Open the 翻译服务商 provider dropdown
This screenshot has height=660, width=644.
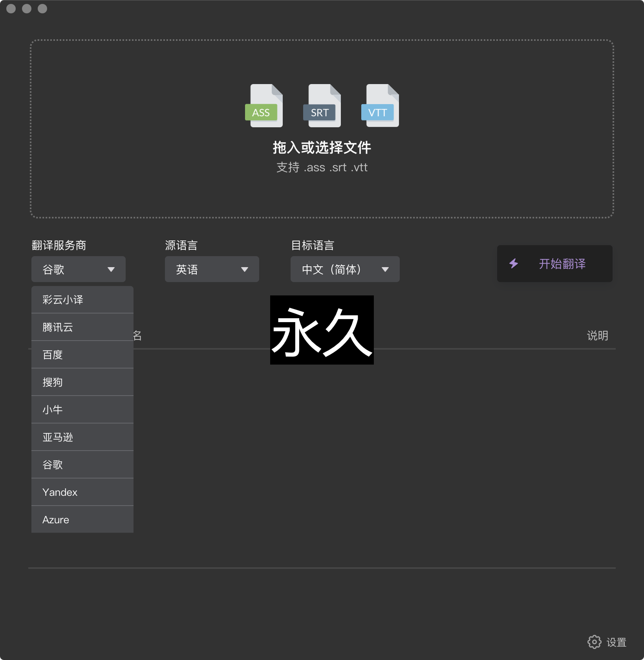[x=79, y=269]
